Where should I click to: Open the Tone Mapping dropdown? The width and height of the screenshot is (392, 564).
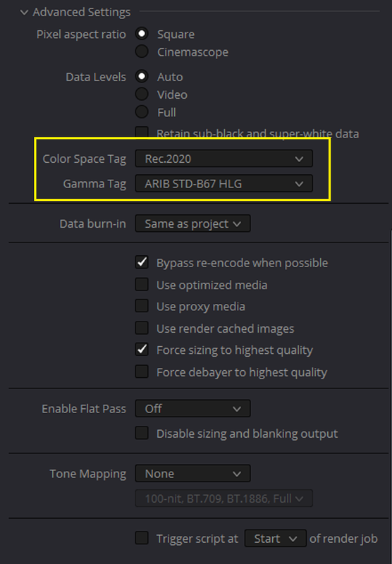point(192,474)
